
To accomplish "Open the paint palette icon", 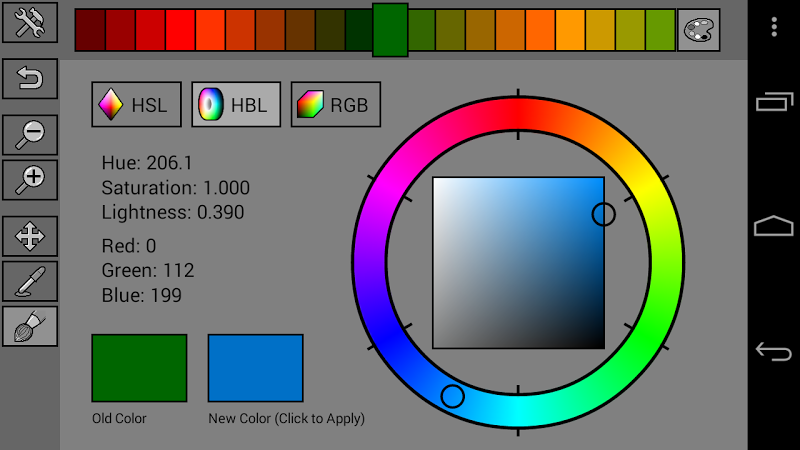I will [x=698, y=30].
